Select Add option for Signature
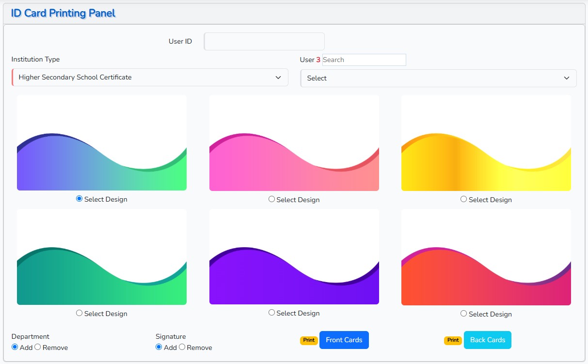 [x=159, y=347]
